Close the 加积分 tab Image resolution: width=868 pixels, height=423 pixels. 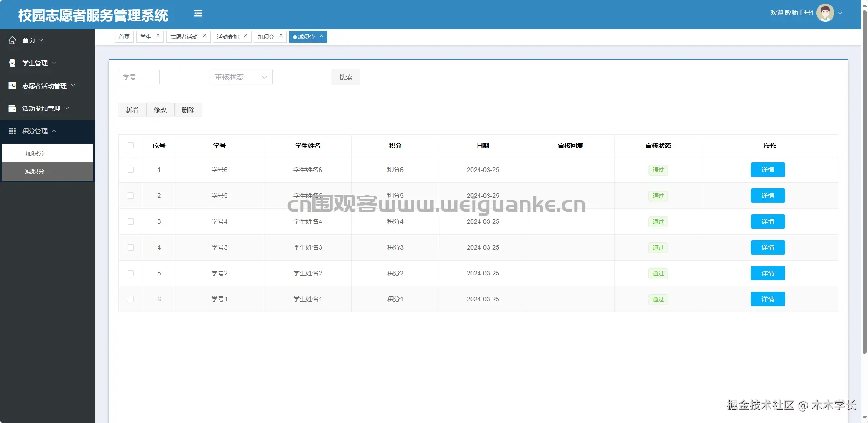click(x=281, y=35)
